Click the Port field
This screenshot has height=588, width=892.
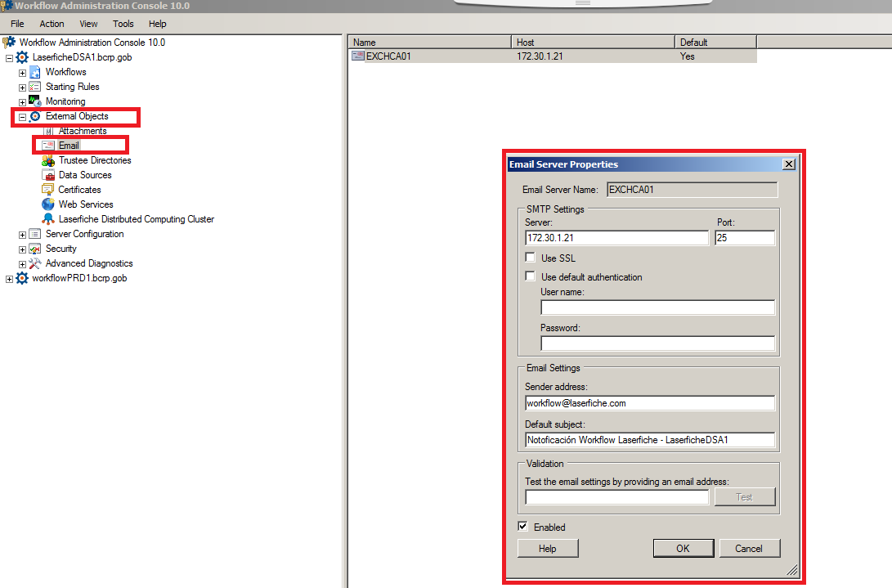tap(745, 238)
